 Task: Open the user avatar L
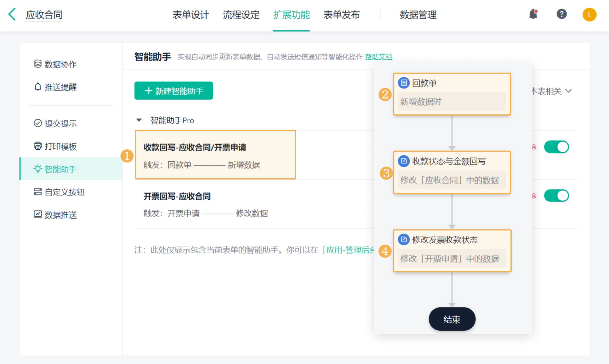click(589, 15)
